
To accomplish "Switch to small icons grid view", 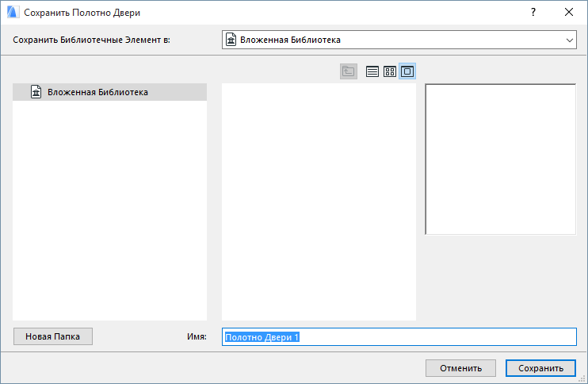I will [390, 71].
